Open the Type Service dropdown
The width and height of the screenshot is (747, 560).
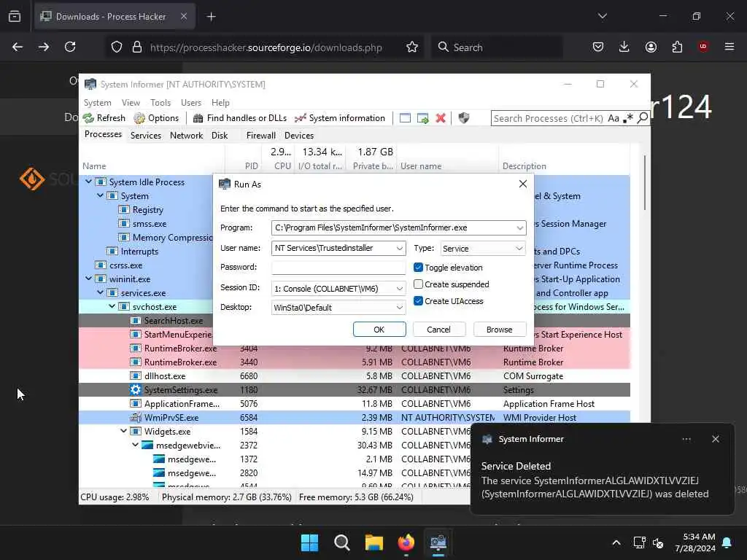coord(519,248)
